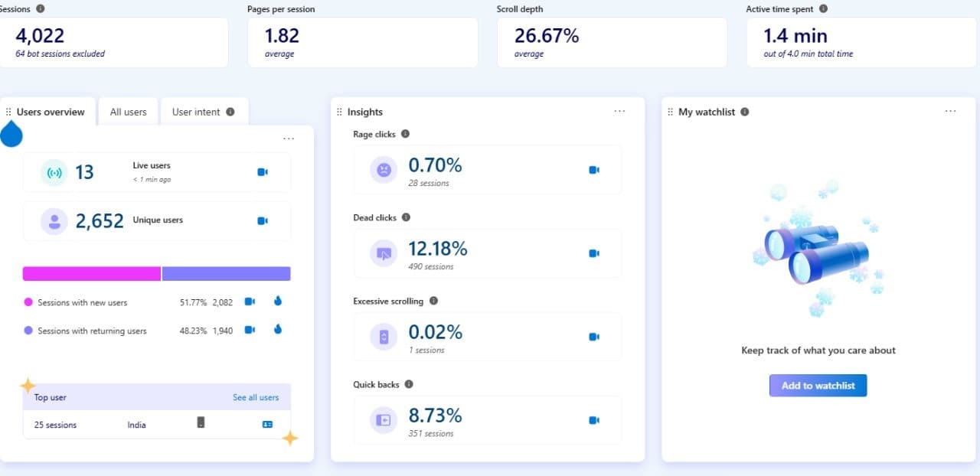
Task: Open the Users overview panel options menu
Action: (x=289, y=139)
